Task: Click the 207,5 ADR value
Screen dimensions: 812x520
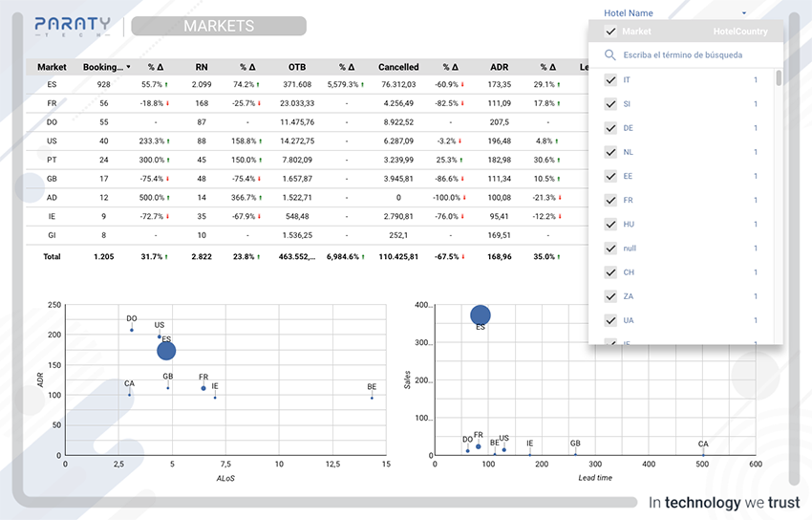Action: (x=500, y=122)
